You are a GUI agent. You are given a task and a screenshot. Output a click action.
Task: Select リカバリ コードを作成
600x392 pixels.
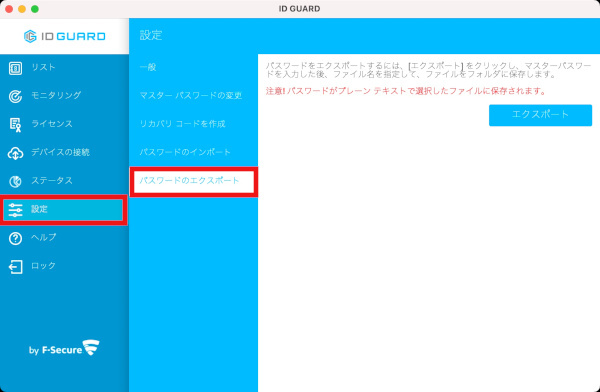[x=193, y=124]
